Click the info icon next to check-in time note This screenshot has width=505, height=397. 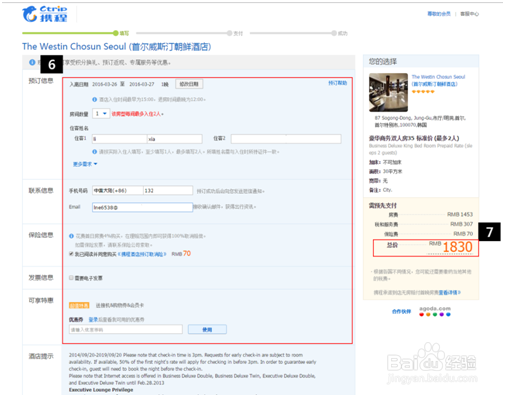pos(95,99)
